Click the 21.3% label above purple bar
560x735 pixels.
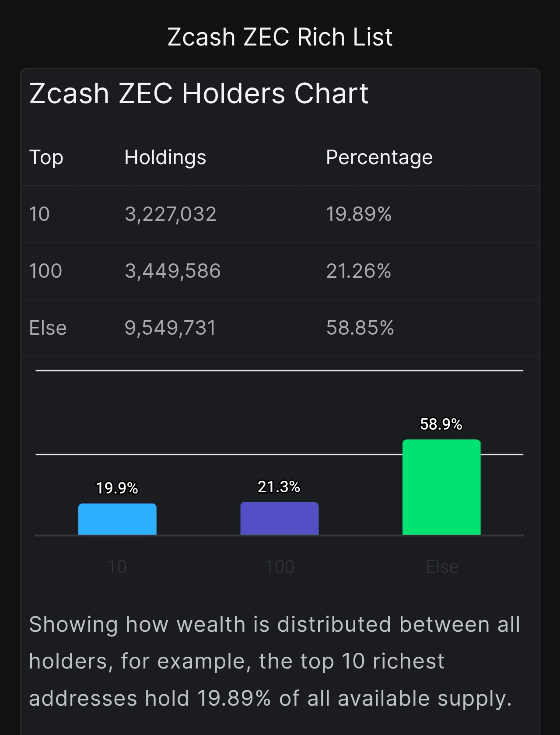pyautogui.click(x=279, y=487)
